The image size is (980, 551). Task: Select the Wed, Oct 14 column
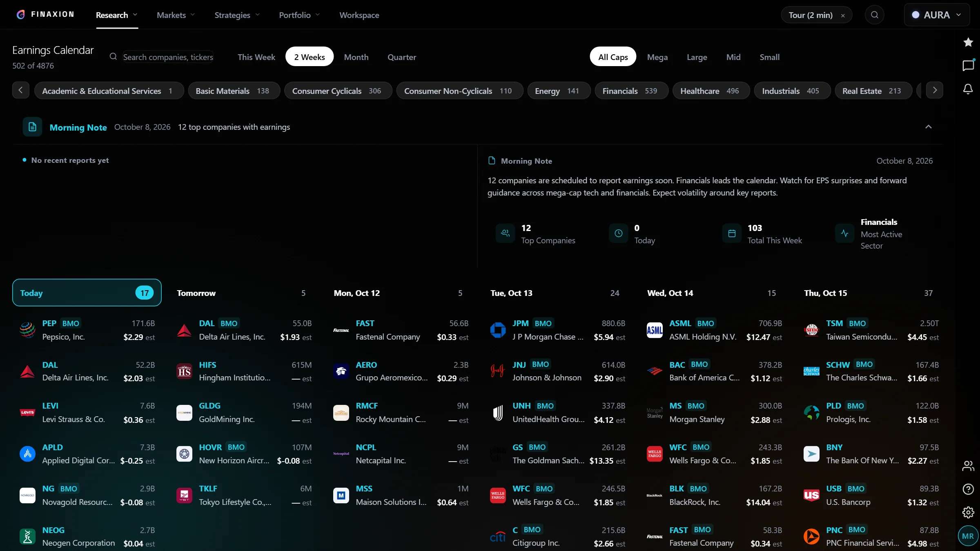tap(714, 293)
